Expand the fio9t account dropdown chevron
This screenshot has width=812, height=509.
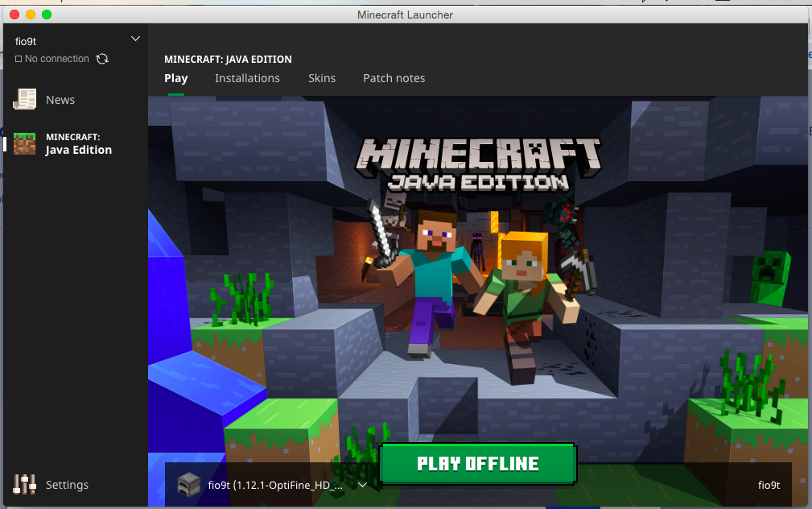[135, 39]
